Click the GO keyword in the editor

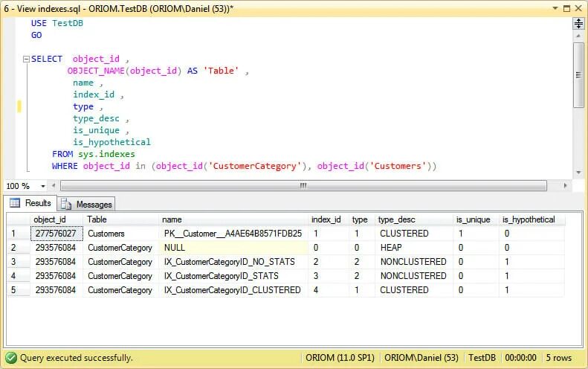coord(36,35)
